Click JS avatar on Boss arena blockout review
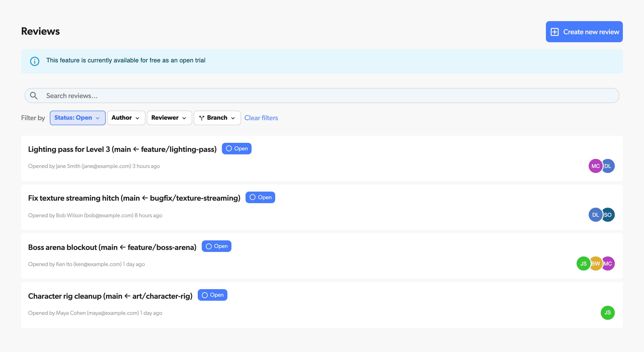 (583, 263)
